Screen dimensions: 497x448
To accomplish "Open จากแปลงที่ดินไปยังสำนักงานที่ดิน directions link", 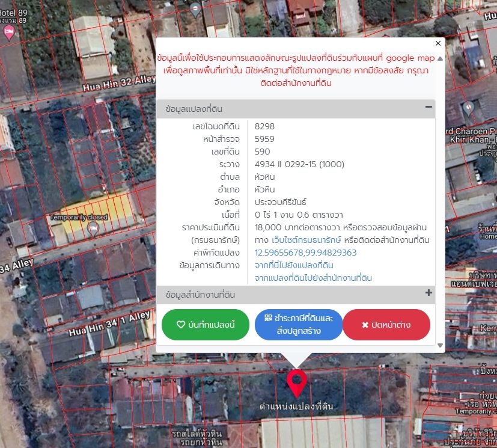I will (313, 278).
